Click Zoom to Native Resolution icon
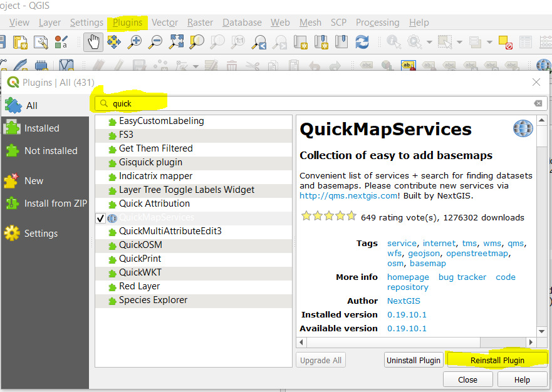The width and height of the screenshot is (552, 392). pos(238,42)
